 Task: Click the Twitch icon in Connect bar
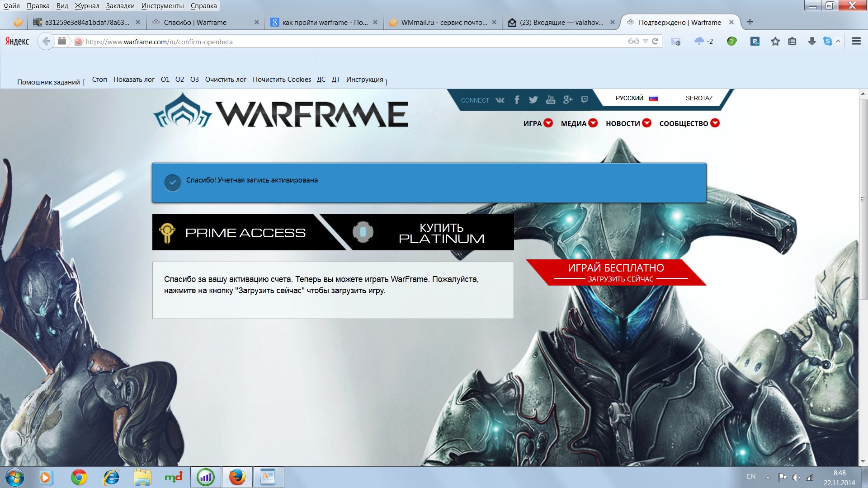click(x=585, y=99)
